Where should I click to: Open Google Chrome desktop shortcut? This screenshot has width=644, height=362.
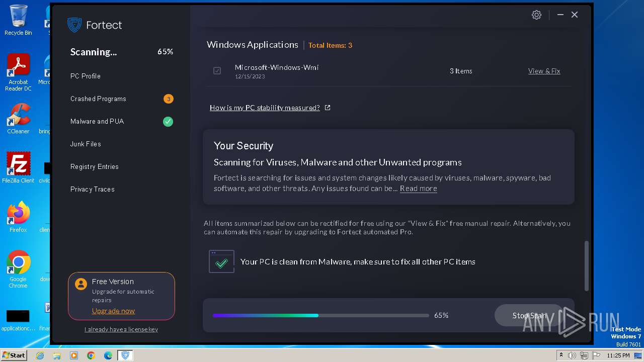point(18,269)
